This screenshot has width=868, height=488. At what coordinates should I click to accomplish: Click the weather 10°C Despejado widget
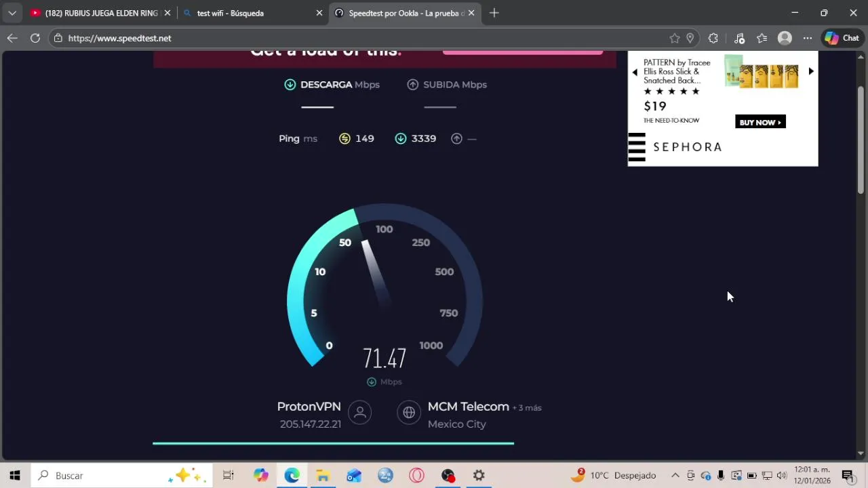click(x=614, y=476)
